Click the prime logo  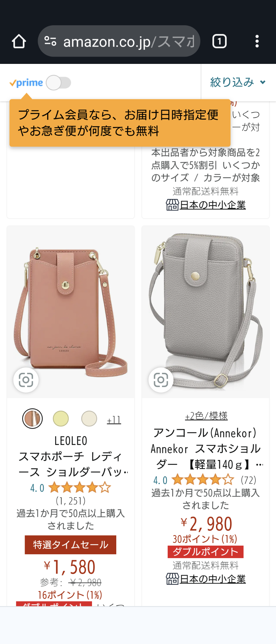[26, 83]
